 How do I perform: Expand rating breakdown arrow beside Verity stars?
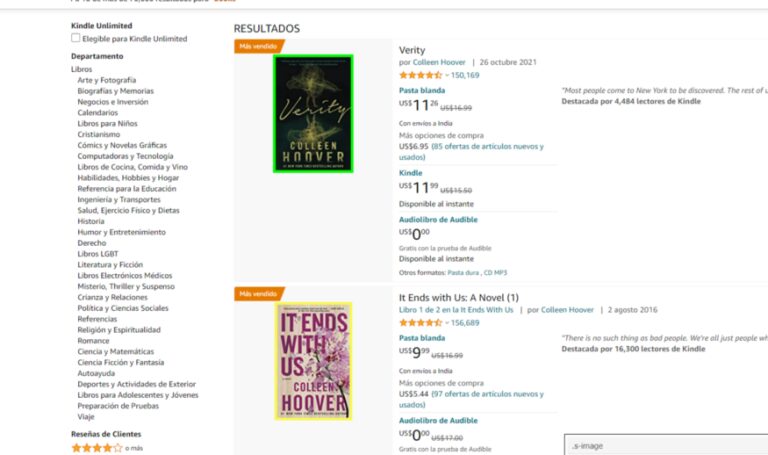pos(446,75)
